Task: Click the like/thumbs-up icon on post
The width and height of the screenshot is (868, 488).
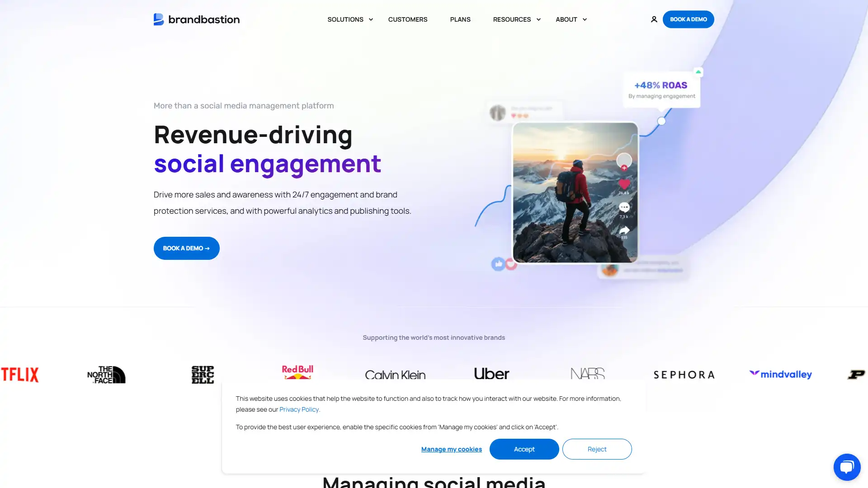Action: click(498, 264)
